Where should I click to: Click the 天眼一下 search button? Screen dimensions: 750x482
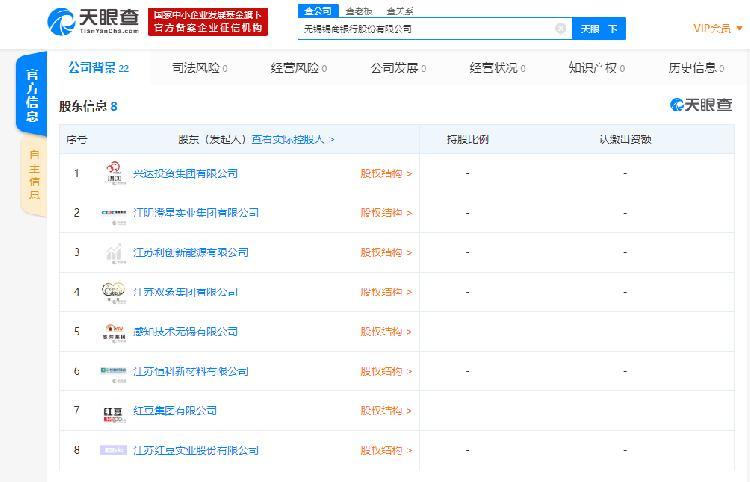point(599,29)
